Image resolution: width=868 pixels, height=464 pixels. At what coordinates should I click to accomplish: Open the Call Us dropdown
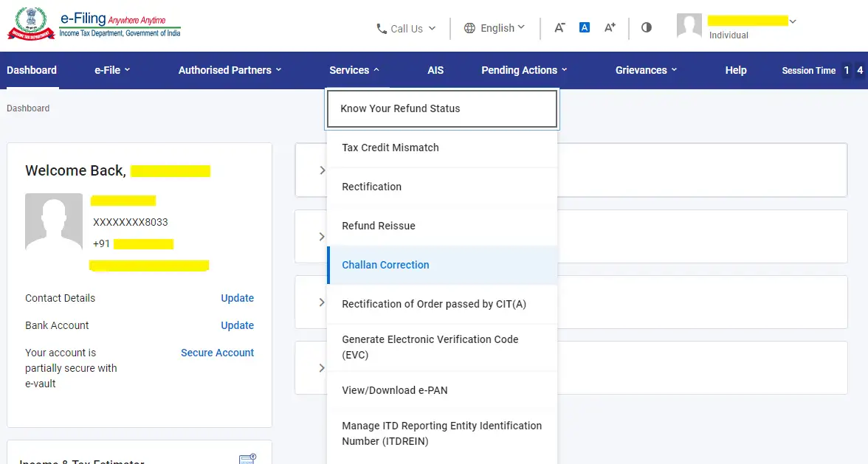406,29
